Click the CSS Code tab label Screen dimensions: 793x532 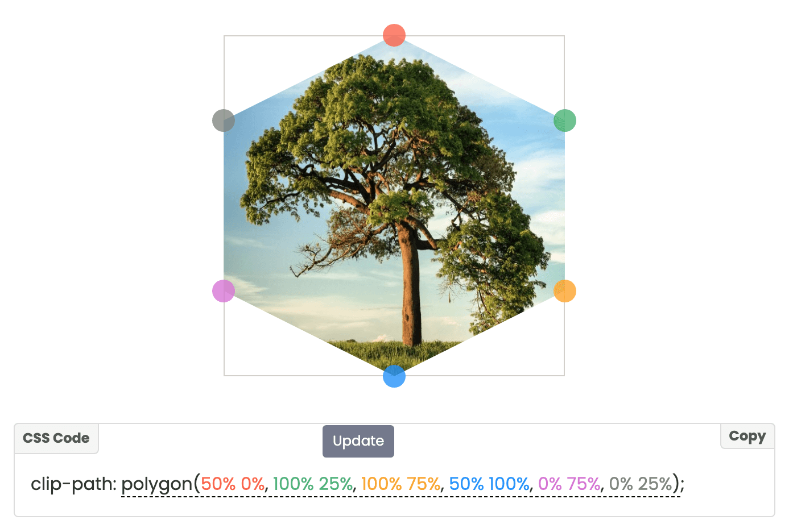click(x=56, y=438)
